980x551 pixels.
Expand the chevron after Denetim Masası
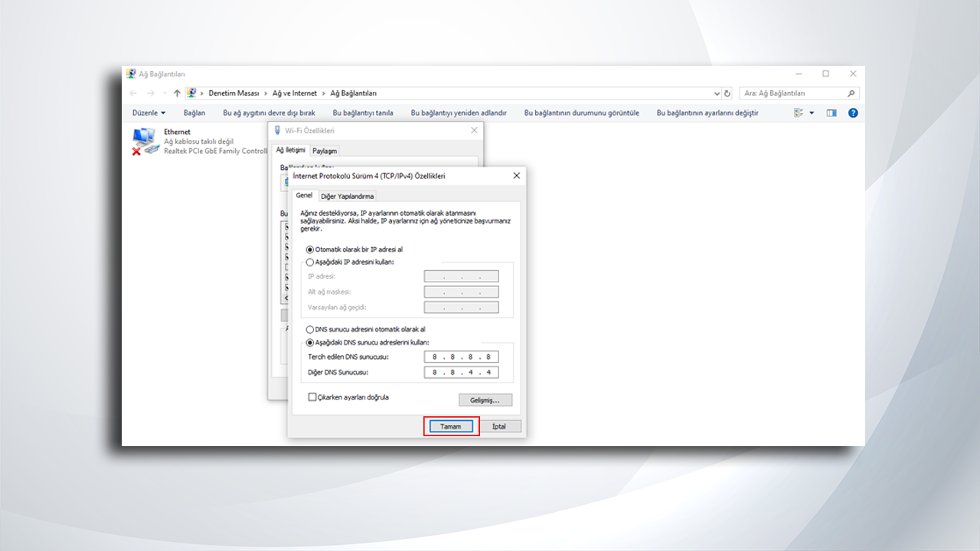[x=266, y=93]
